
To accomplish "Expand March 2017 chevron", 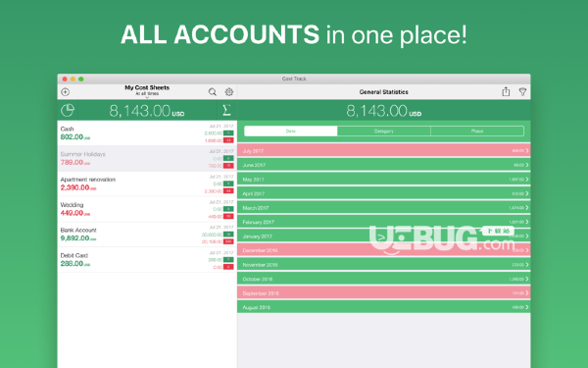I will pyautogui.click(x=527, y=208).
